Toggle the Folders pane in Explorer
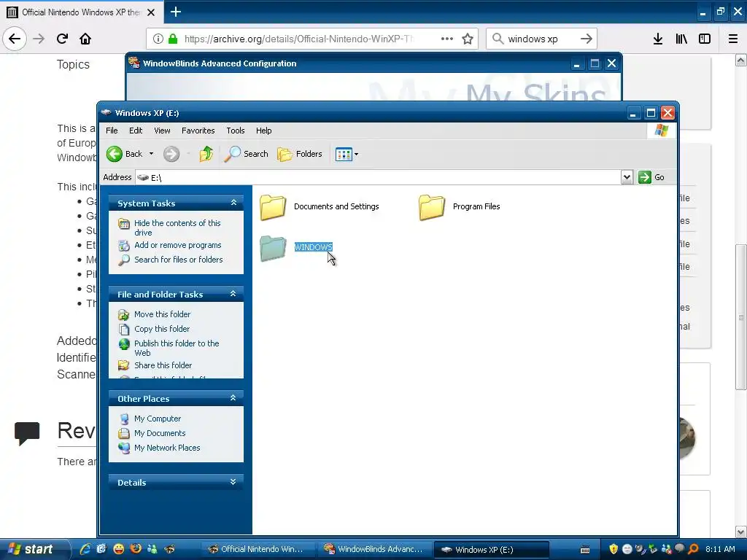The image size is (747, 560). (x=300, y=154)
